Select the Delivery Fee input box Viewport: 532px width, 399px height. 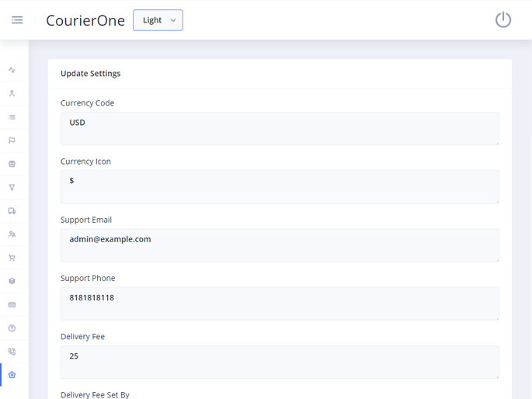pos(280,362)
